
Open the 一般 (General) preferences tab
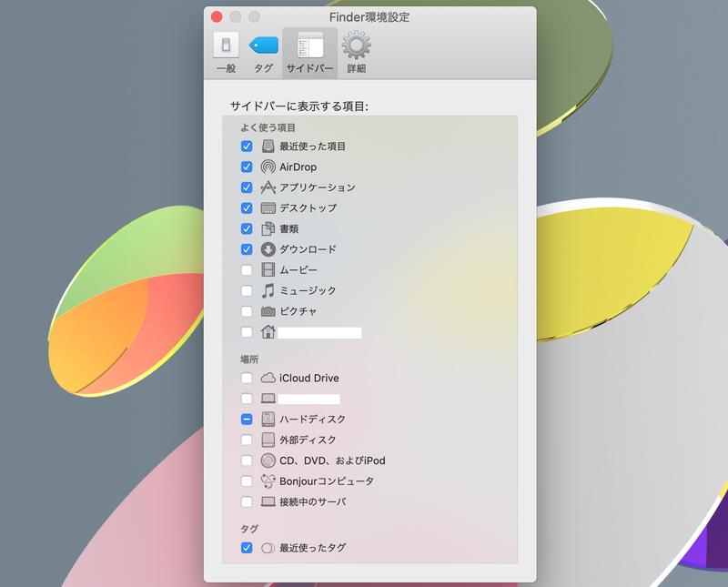pos(226,53)
